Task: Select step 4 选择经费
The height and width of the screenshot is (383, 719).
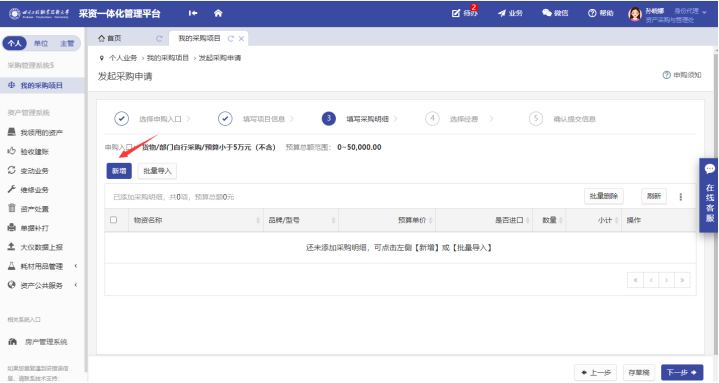Action: click(459, 119)
